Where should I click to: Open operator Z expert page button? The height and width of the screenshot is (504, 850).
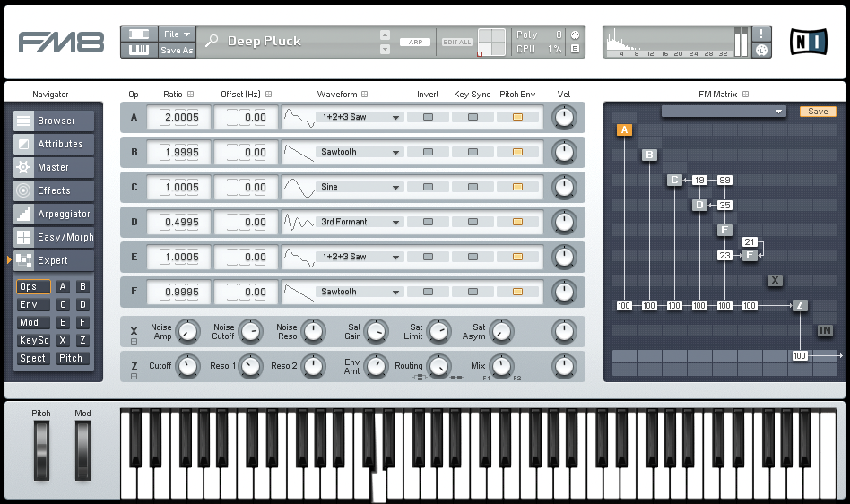point(82,340)
